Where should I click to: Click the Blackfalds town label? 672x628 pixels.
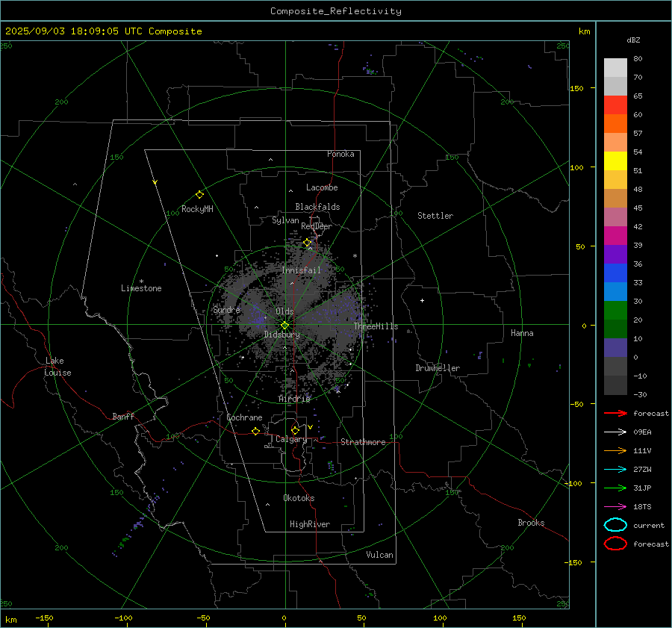click(317, 207)
